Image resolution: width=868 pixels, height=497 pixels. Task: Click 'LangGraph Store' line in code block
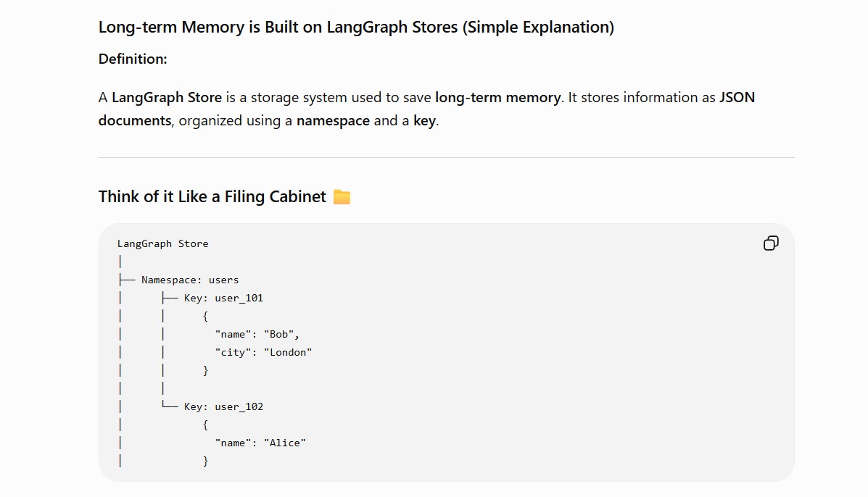click(162, 244)
